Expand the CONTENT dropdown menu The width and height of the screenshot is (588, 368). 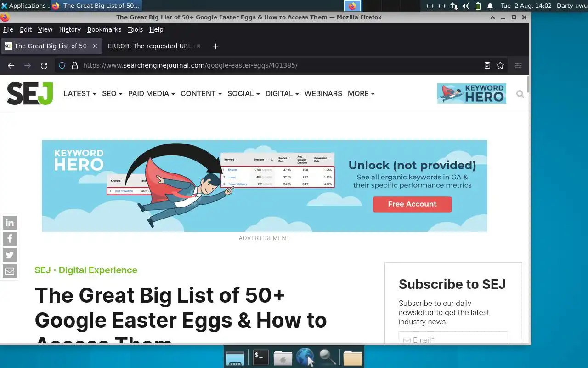(201, 93)
